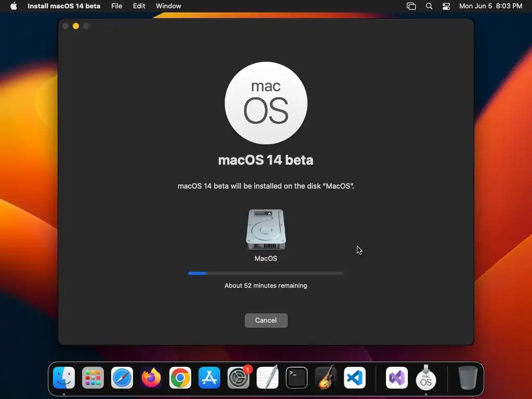
Task: Open Control Center
Action: (x=446, y=6)
